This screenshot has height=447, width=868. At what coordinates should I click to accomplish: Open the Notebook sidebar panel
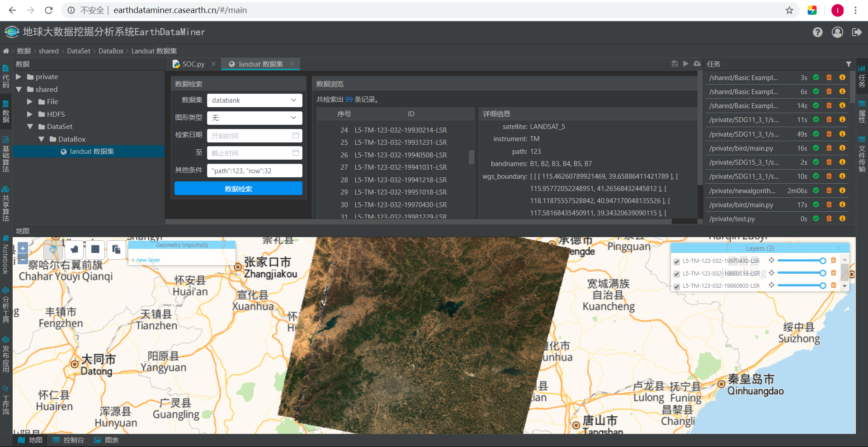pos(6,254)
